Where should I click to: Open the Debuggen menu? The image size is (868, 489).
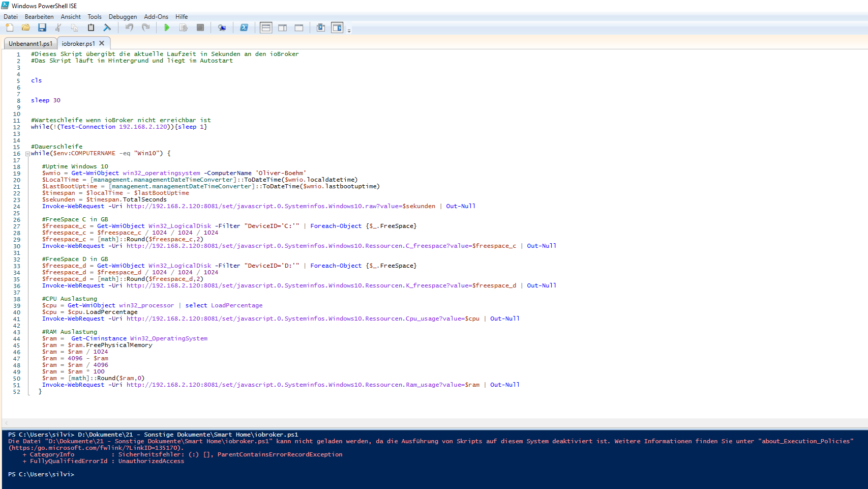[123, 17]
